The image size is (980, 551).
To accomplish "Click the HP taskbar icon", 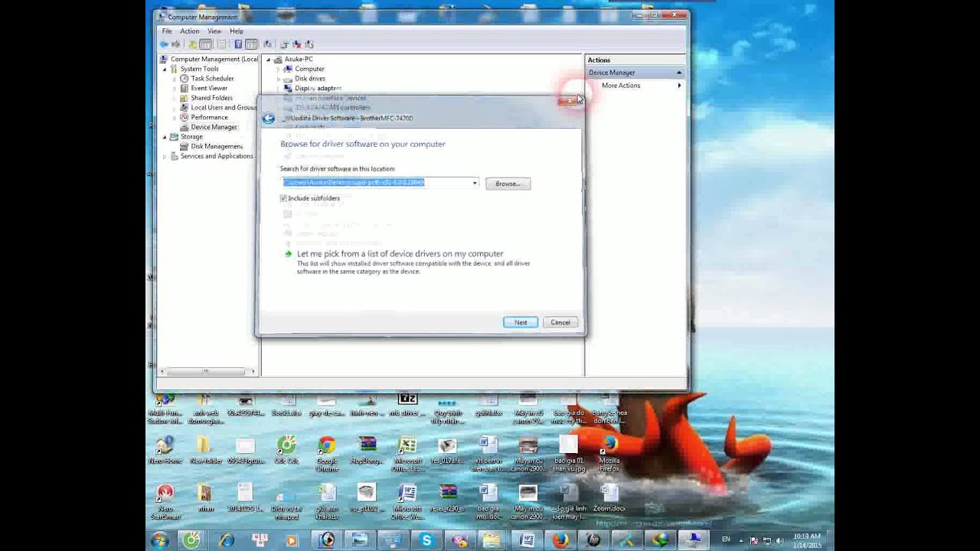I will tap(593, 540).
